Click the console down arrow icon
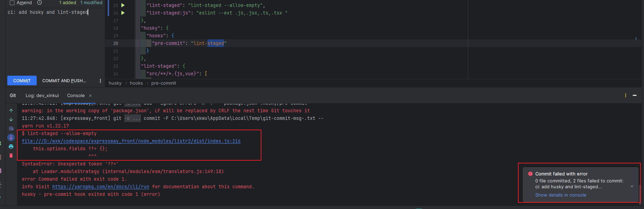644x209 pixels. click(11, 120)
